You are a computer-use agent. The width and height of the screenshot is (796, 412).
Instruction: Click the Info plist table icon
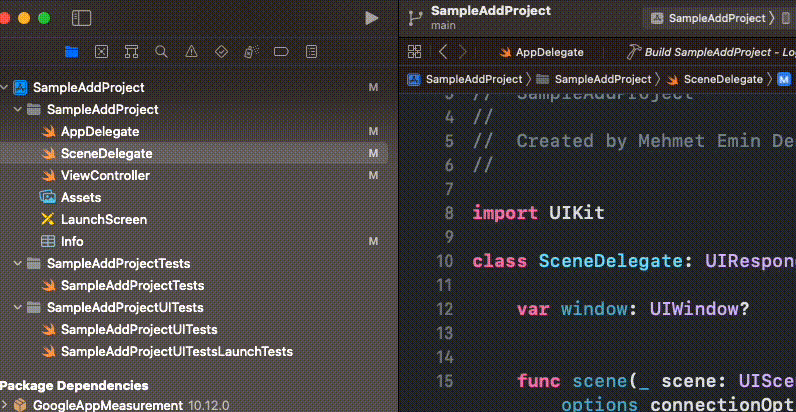[x=48, y=242]
